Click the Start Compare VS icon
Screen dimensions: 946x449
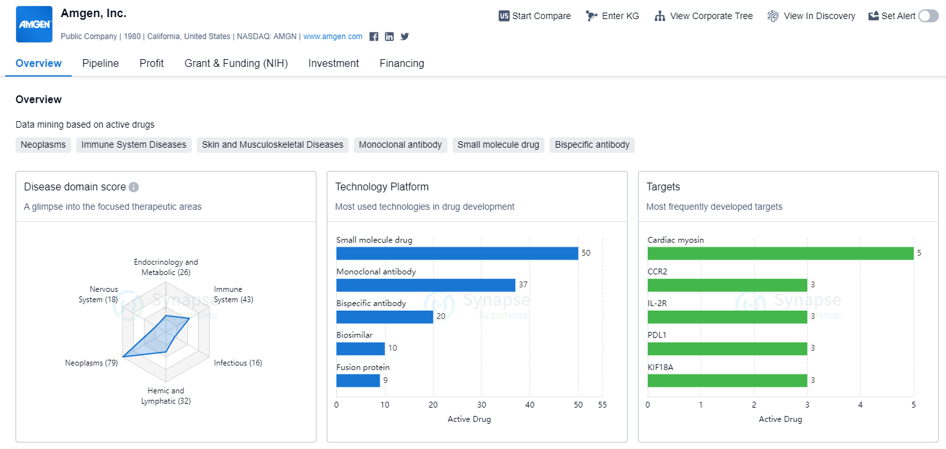click(x=504, y=16)
